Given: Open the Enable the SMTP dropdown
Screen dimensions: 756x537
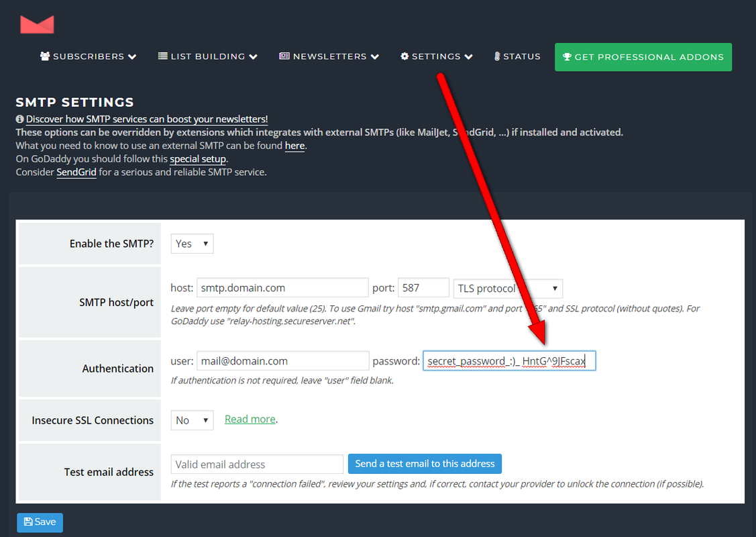Looking at the screenshot, I should pos(192,244).
